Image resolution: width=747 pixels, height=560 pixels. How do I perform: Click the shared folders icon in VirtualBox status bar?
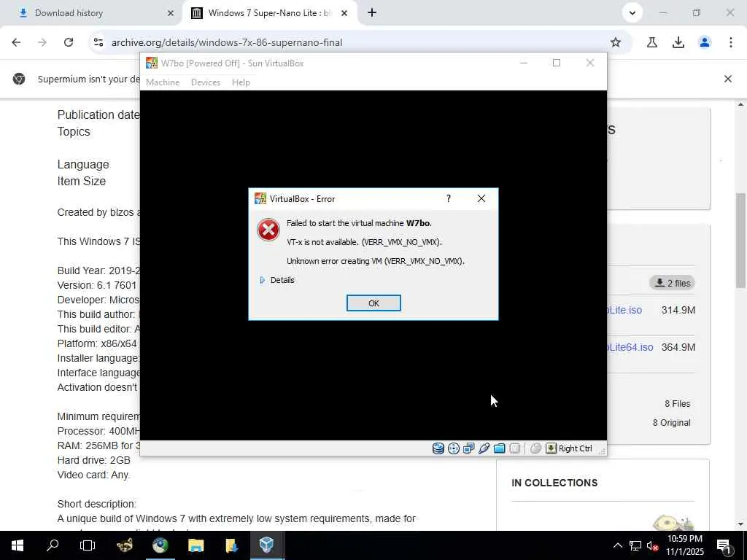[x=499, y=448]
